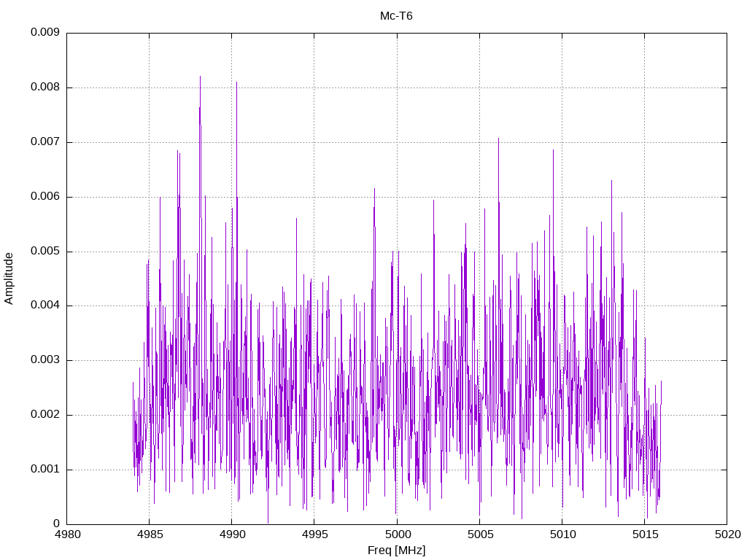Viewport: 747px width, 560px height.
Task: Click the x-axis tick label 5005
Action: 480,534
